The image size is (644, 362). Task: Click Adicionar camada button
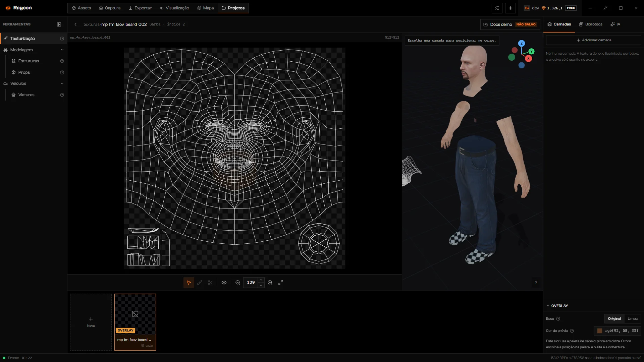[x=594, y=40]
